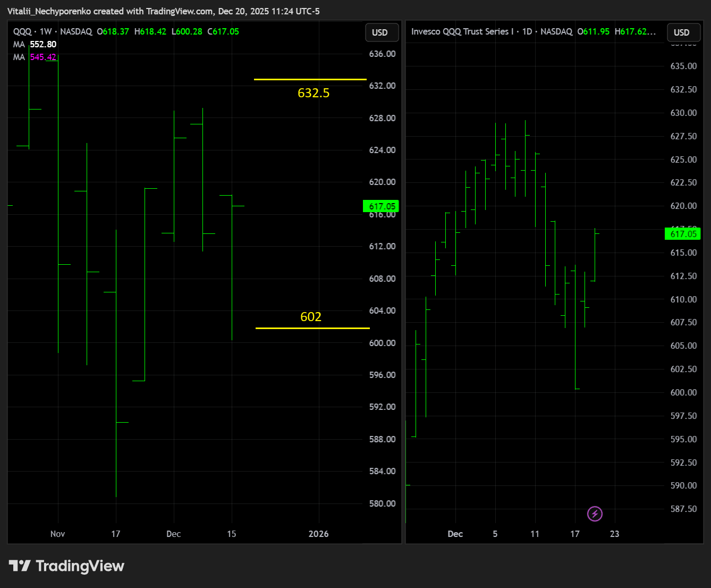Click the 2026 label on the left time axis
The height and width of the screenshot is (588, 711).
pos(319,534)
